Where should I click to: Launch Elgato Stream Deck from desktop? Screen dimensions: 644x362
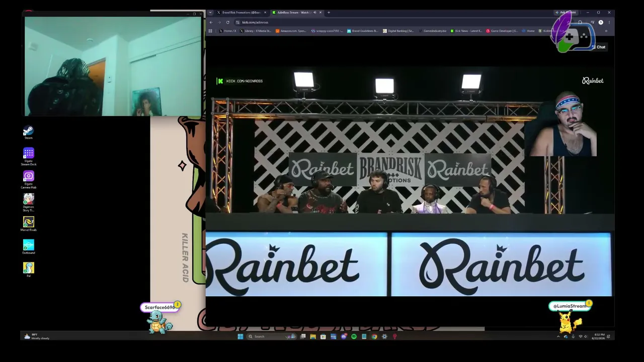click(x=28, y=156)
